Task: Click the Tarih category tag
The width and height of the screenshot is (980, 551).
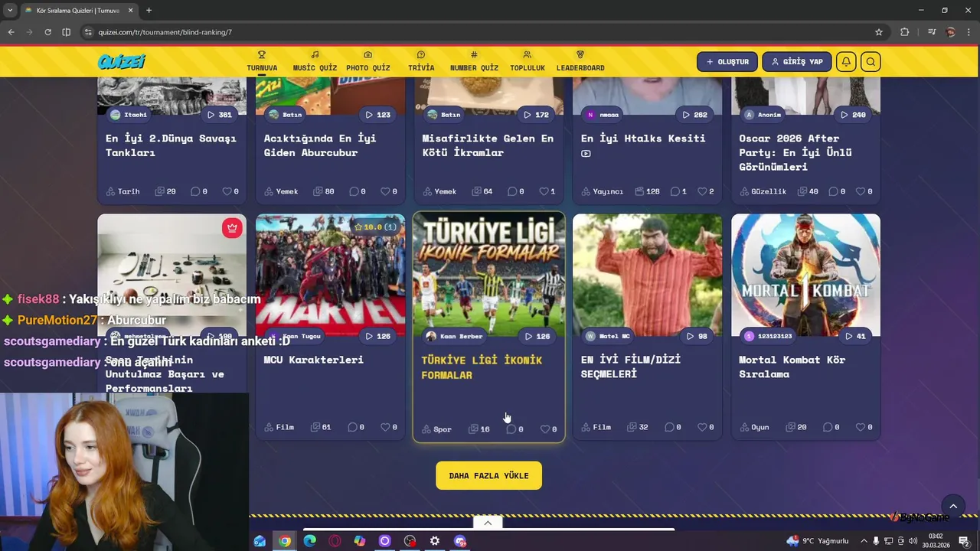Action: pyautogui.click(x=122, y=191)
